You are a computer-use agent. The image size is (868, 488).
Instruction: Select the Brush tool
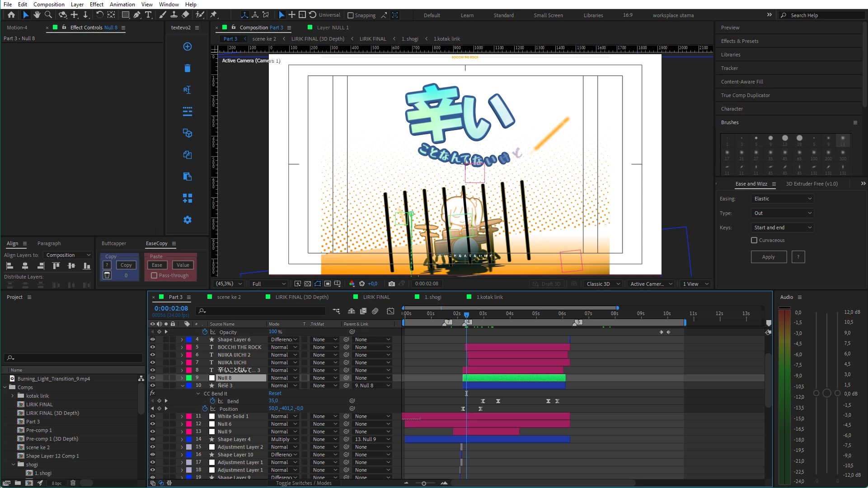pos(163,15)
